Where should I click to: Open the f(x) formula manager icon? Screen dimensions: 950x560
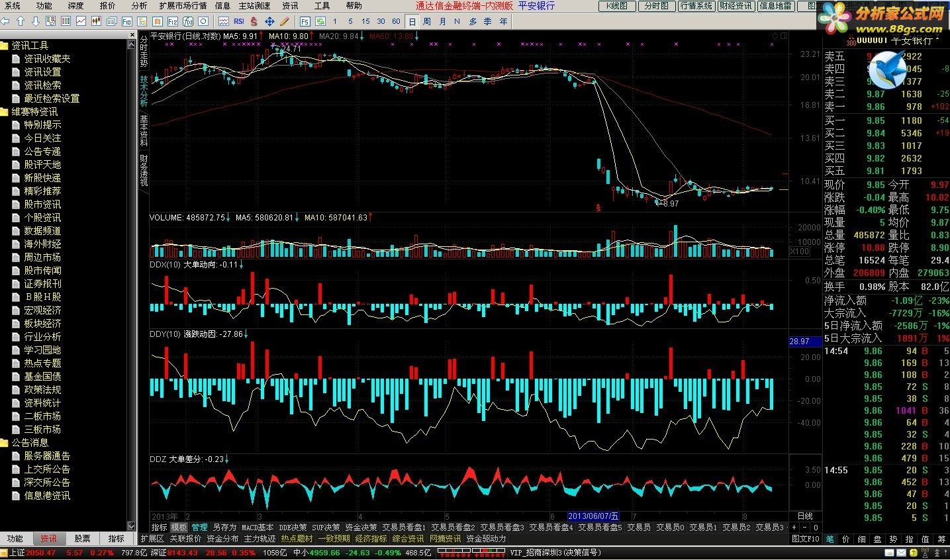188,21
